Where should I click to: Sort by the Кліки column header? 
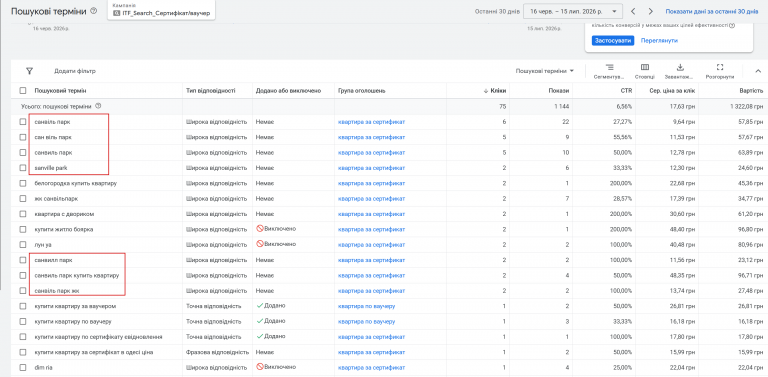[x=495, y=91]
